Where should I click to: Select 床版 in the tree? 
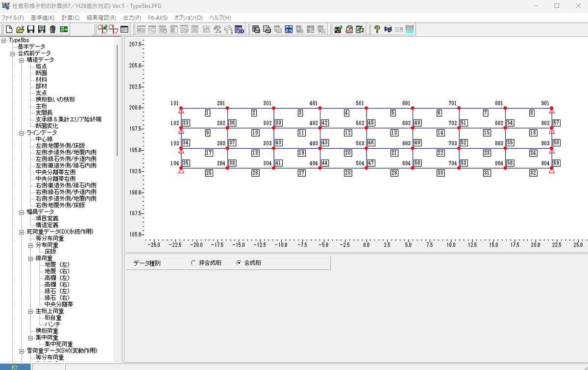point(50,252)
